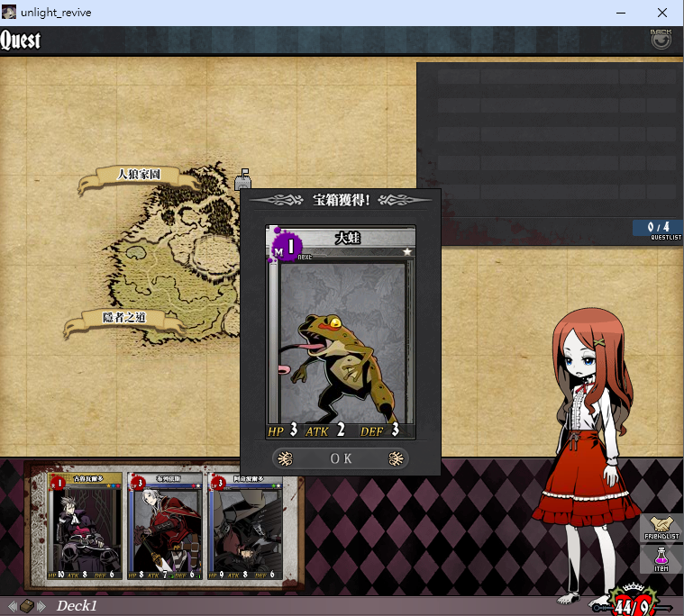This screenshot has width=684, height=616.
Task: Click the unlight_revive window icon
Action: click(9, 13)
